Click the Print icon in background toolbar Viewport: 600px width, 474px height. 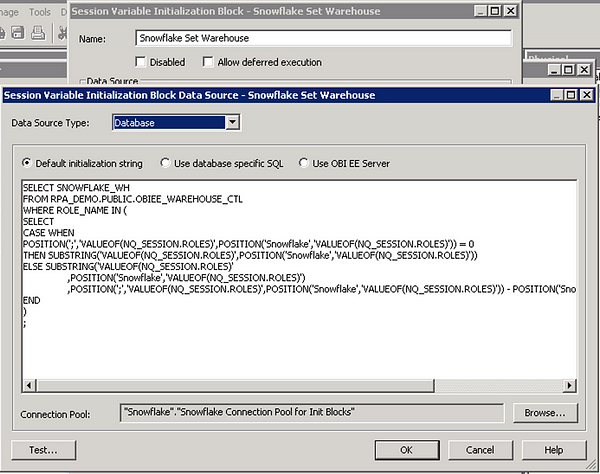click(38, 33)
